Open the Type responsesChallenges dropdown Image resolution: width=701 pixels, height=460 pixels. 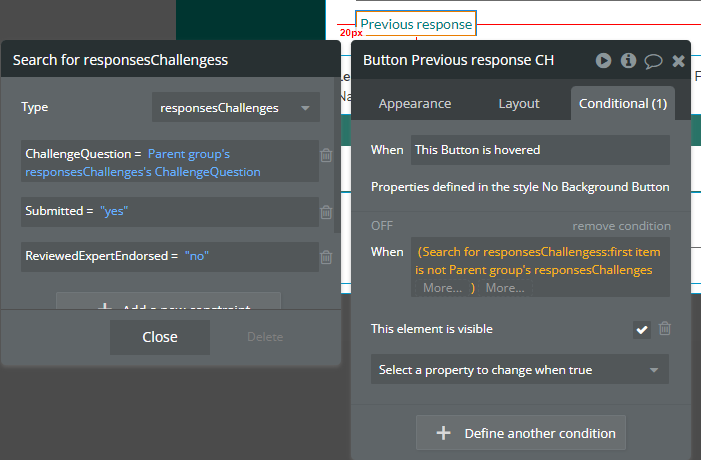click(x=236, y=107)
